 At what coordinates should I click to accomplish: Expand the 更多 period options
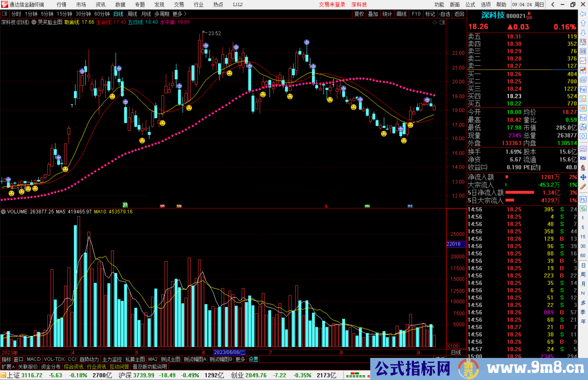click(x=179, y=14)
